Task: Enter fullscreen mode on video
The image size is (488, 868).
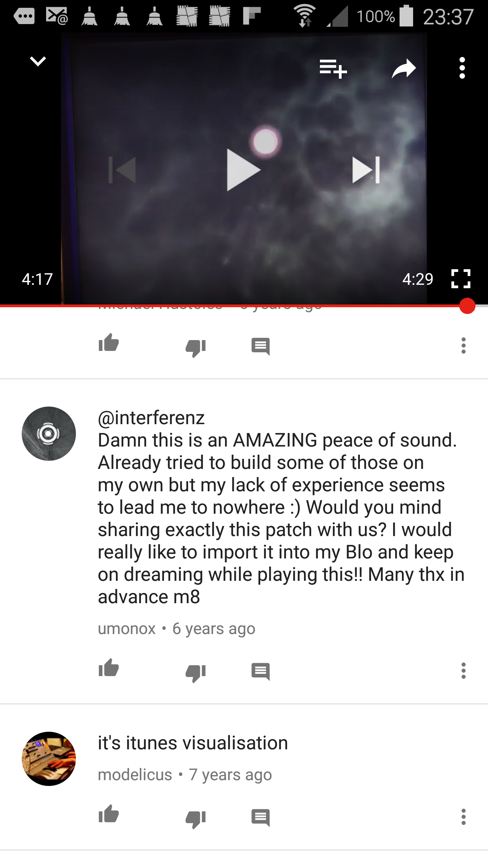Action: tap(461, 279)
